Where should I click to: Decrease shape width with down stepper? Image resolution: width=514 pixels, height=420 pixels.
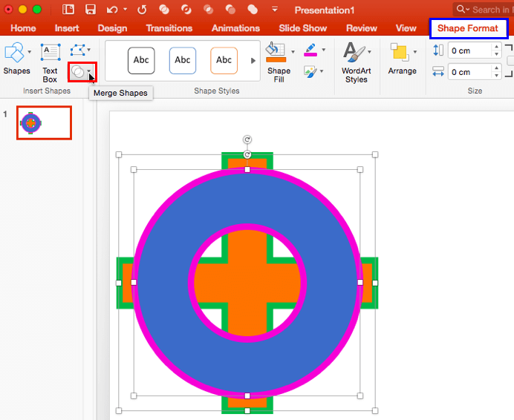click(497, 76)
